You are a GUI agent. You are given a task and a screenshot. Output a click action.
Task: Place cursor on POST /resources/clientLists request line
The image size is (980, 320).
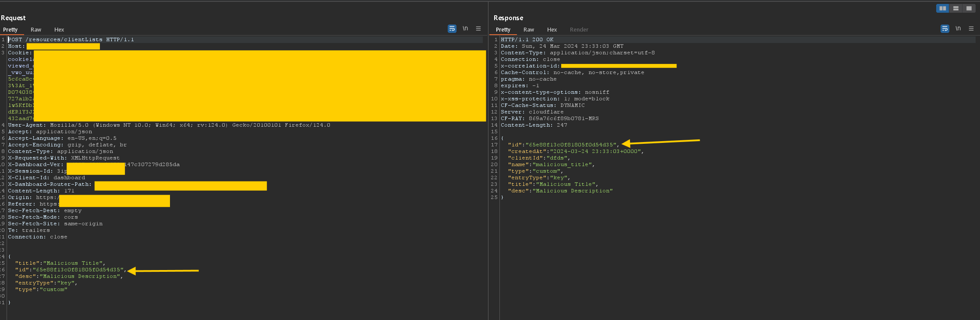71,39
